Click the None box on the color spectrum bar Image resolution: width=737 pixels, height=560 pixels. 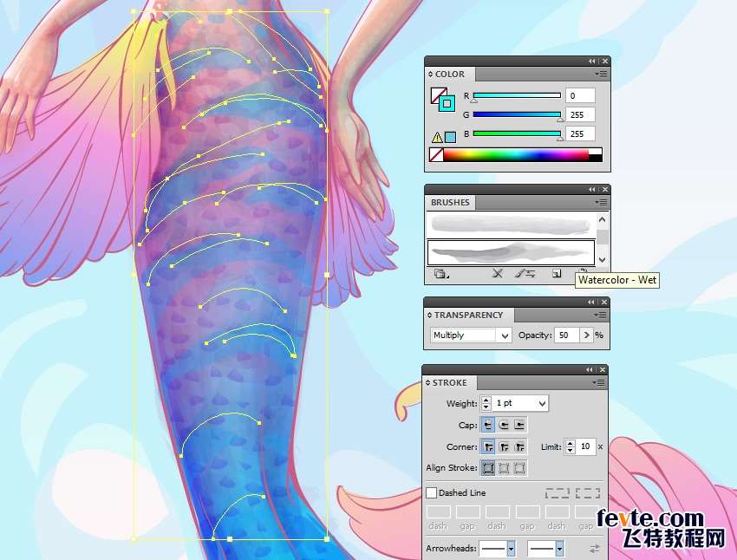point(436,155)
